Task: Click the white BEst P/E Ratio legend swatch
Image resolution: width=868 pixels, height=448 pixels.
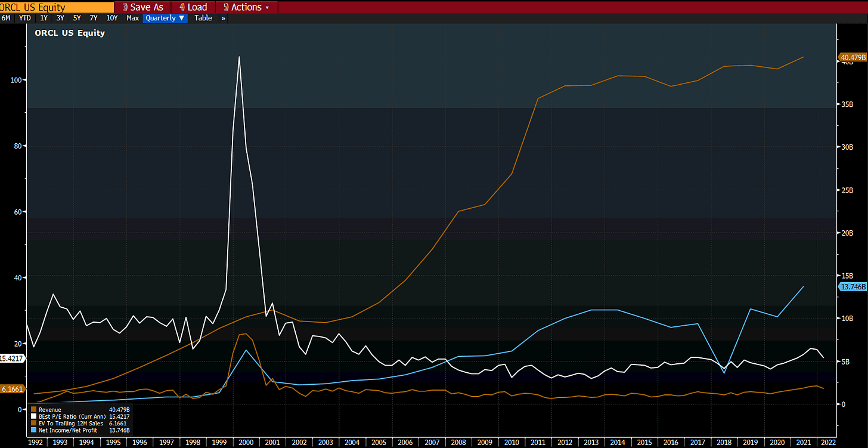Action: click(33, 416)
